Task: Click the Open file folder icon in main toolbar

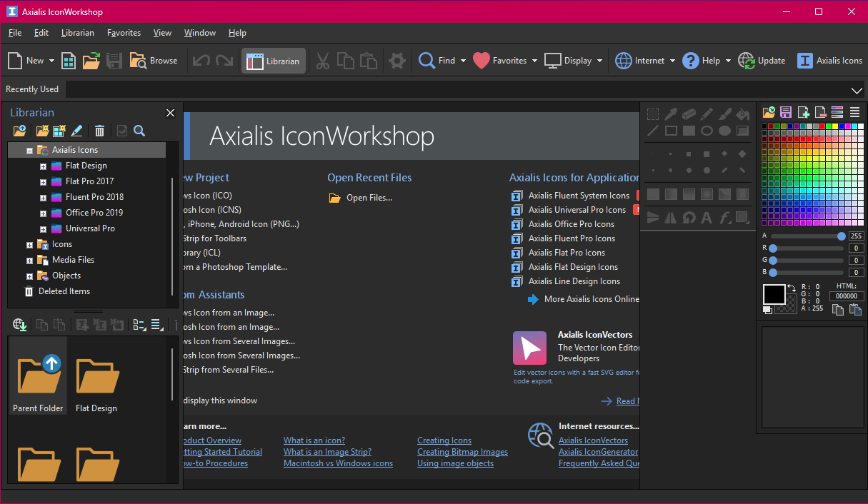Action: pos(91,61)
